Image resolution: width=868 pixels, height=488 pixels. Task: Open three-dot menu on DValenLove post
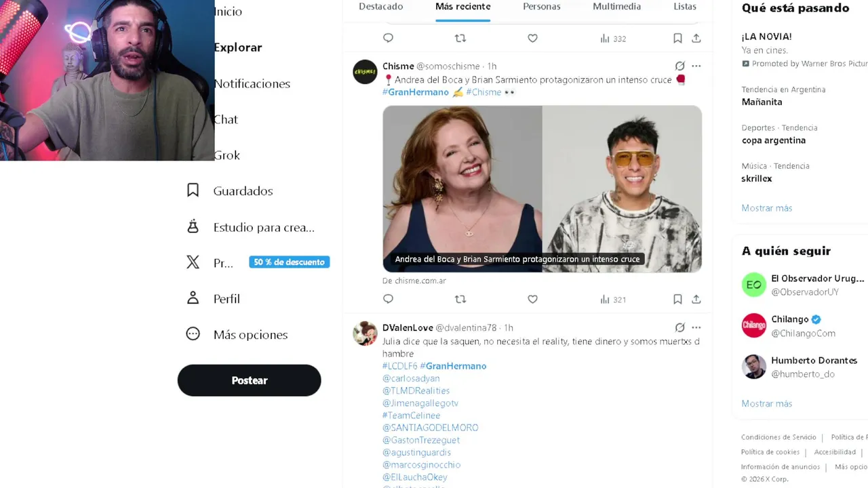tap(696, 327)
